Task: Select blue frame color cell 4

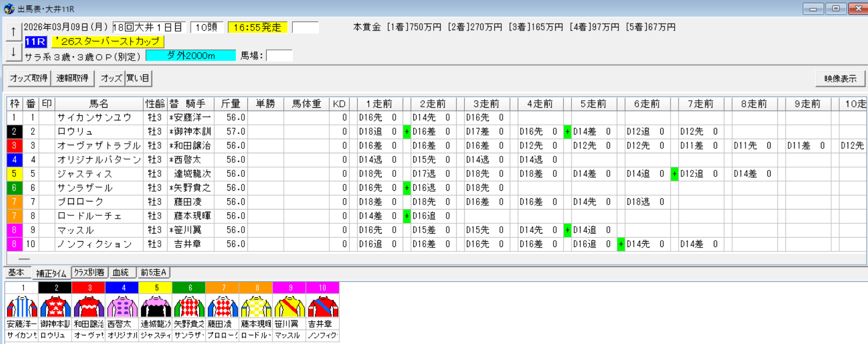Action: [x=14, y=160]
